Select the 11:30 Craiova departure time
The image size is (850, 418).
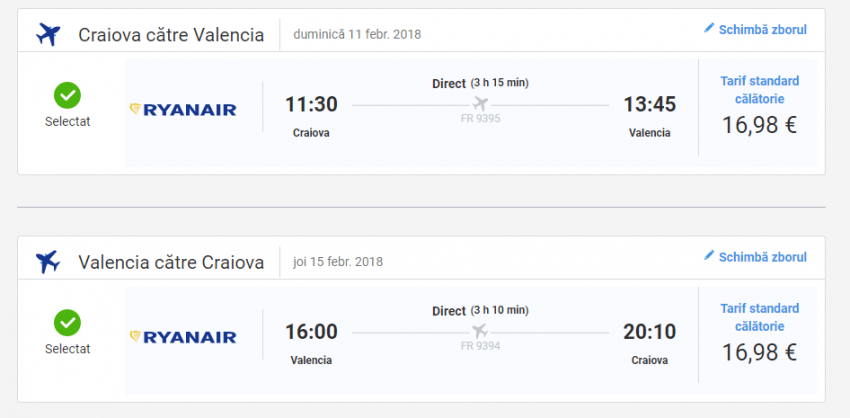click(311, 105)
